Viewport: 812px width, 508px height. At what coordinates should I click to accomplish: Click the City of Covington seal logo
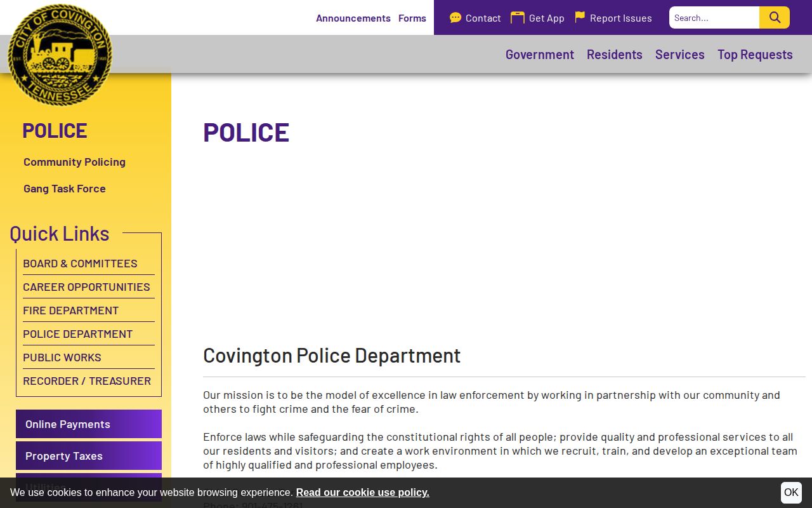point(60,55)
